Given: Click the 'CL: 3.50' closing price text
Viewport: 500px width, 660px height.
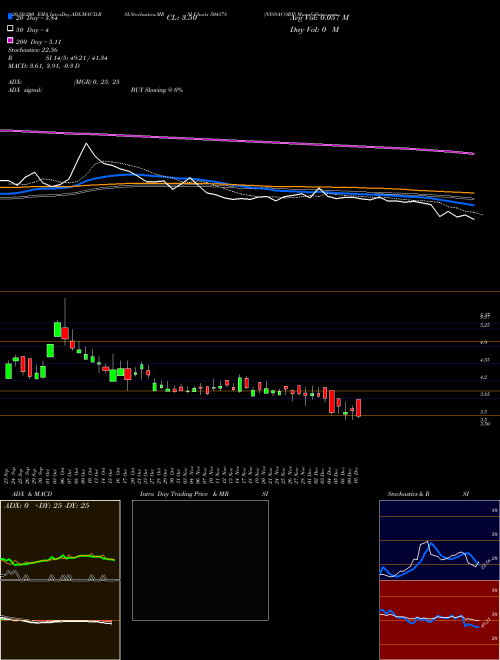Looking at the screenshot, I should [182, 18].
